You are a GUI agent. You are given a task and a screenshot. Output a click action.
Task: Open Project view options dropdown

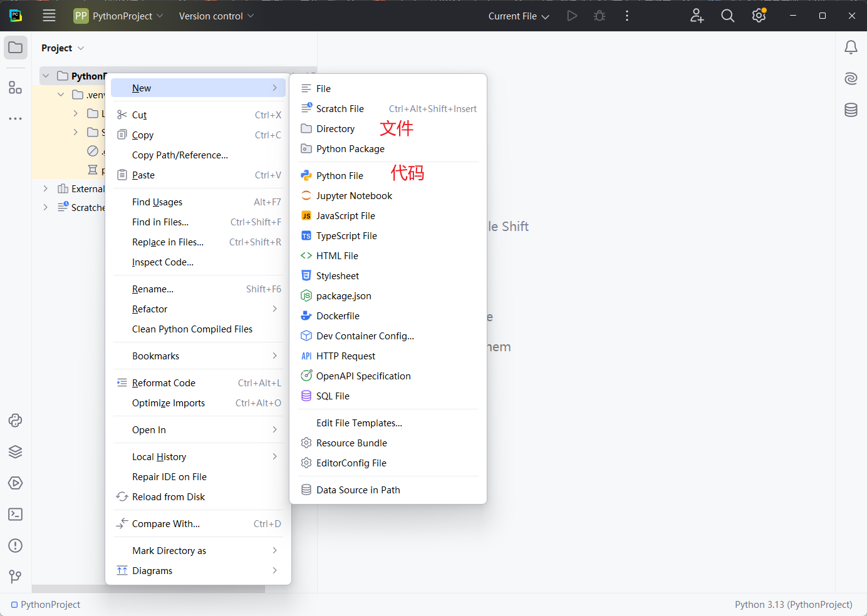tap(63, 48)
